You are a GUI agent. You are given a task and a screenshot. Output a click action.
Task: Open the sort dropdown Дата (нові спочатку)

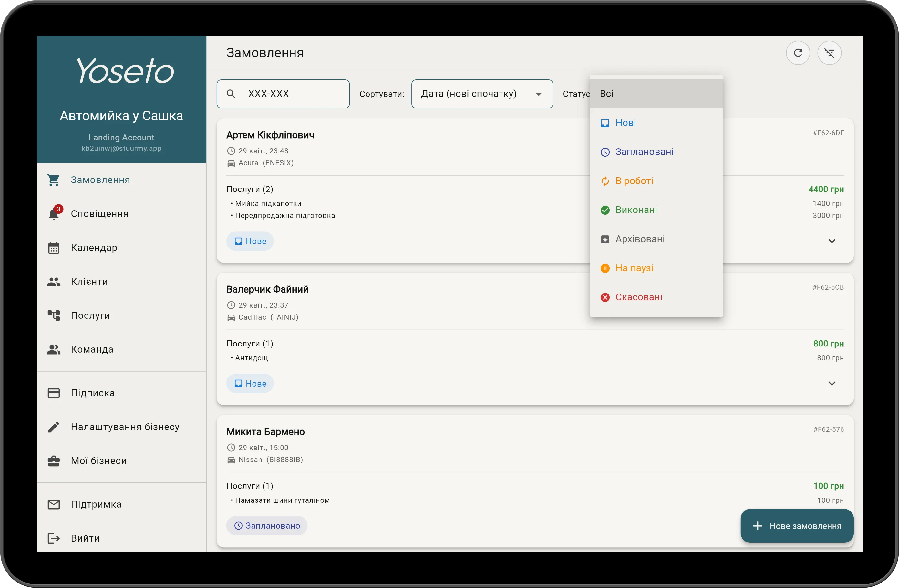482,94
